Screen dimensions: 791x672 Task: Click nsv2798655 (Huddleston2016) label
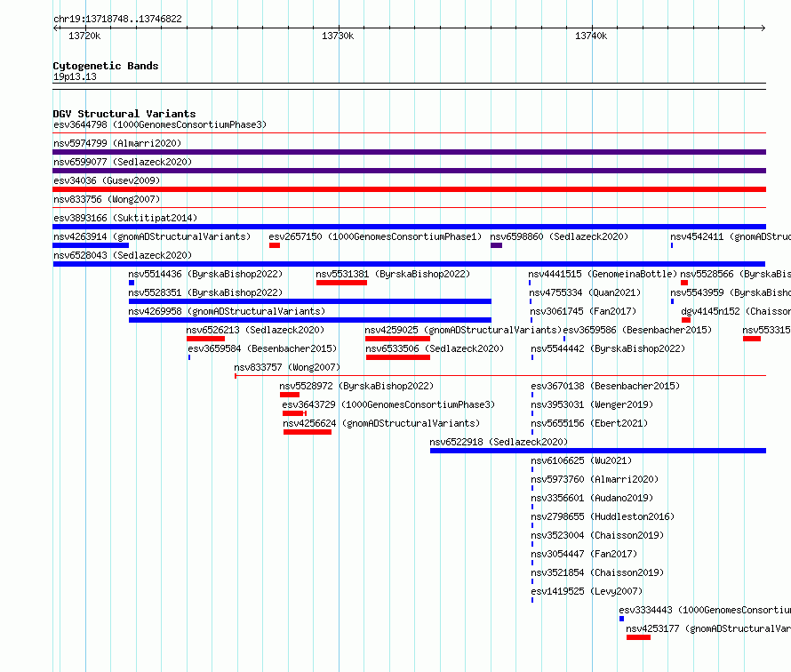coord(603,516)
